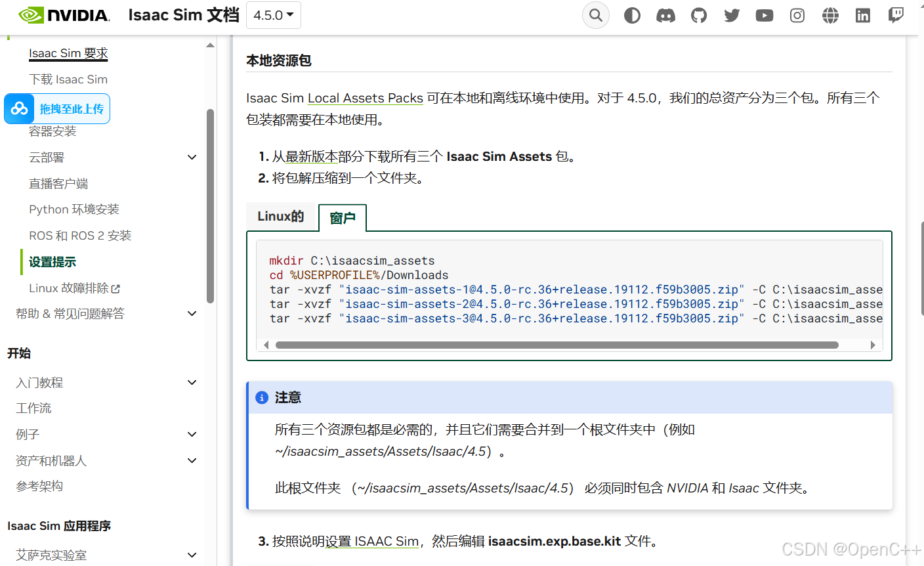Viewport: 924px width, 566px height.
Task: Open 帮助 & 常见问题解答 item
Action: pos(70,314)
